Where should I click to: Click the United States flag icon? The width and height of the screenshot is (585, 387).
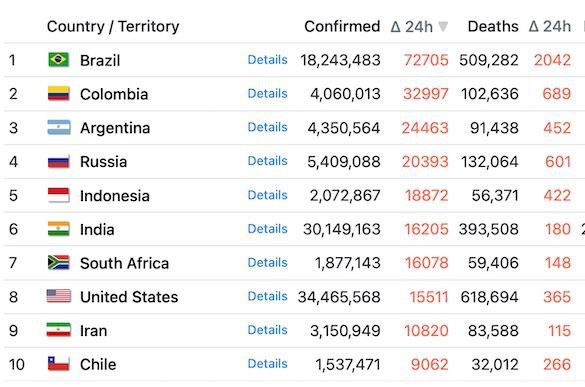[59, 296]
